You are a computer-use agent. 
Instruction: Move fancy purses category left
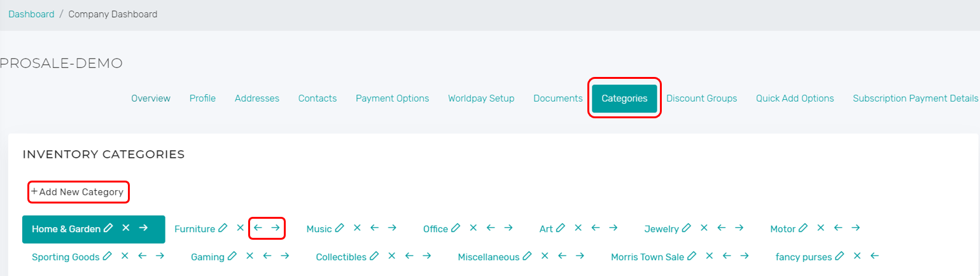[875, 256]
